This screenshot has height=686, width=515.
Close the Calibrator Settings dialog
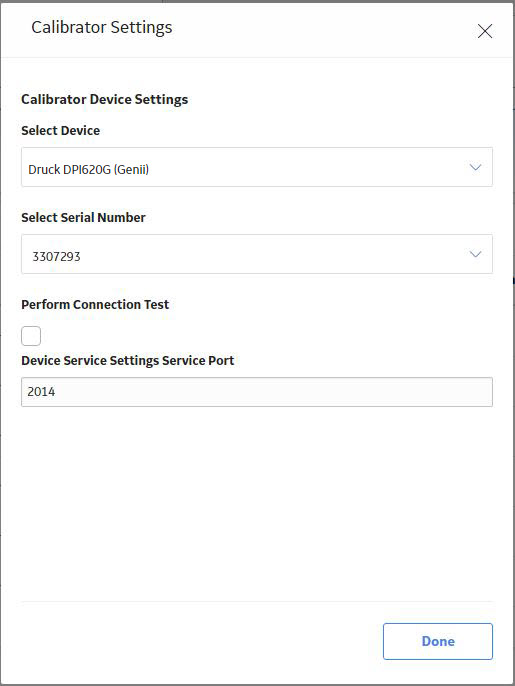pyautogui.click(x=485, y=31)
